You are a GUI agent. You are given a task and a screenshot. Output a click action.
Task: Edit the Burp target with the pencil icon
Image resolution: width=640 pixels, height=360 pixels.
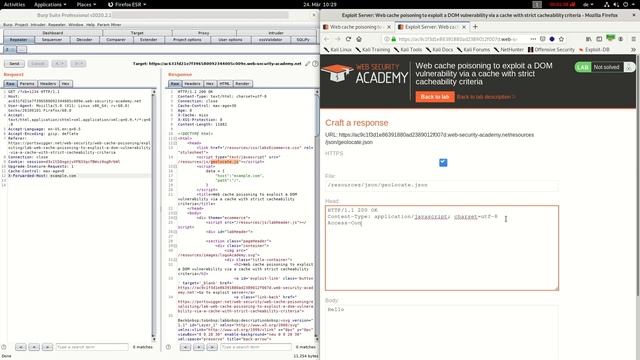tap(307, 64)
